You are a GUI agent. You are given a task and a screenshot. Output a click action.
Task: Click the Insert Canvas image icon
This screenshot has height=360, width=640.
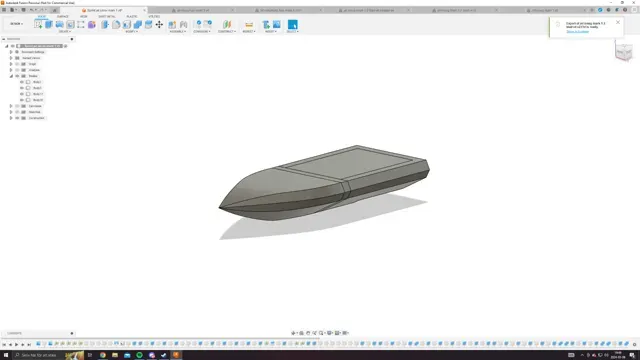point(277,24)
